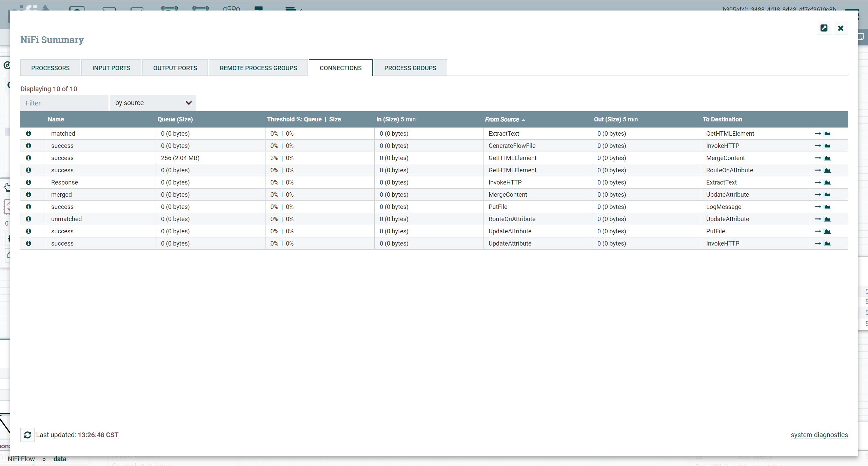Screen dimensions: 868x466
Task: Open details info for unmatched connection
Action: pos(28,219)
